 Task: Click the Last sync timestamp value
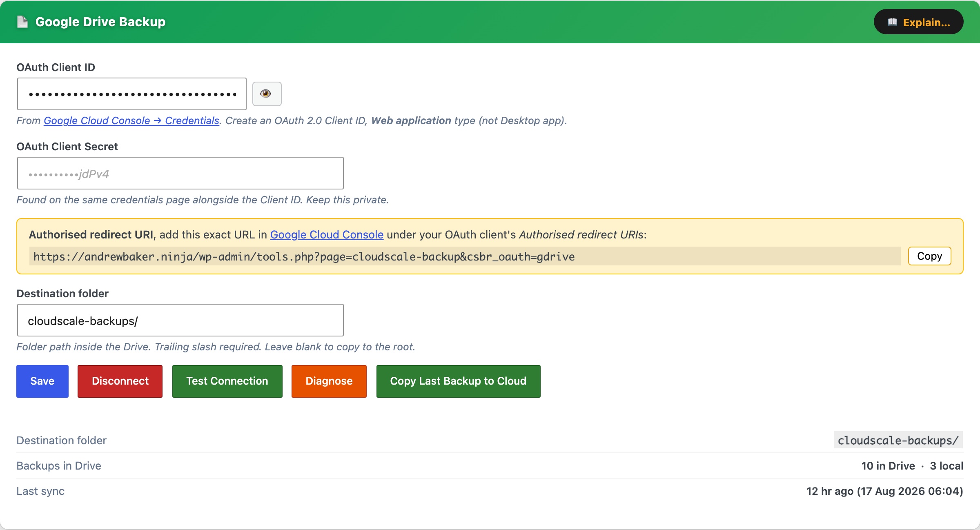885,491
